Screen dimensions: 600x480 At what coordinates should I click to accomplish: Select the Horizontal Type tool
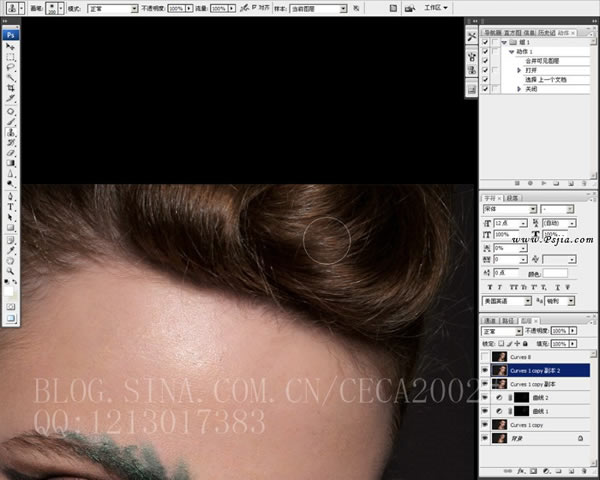click(x=10, y=207)
